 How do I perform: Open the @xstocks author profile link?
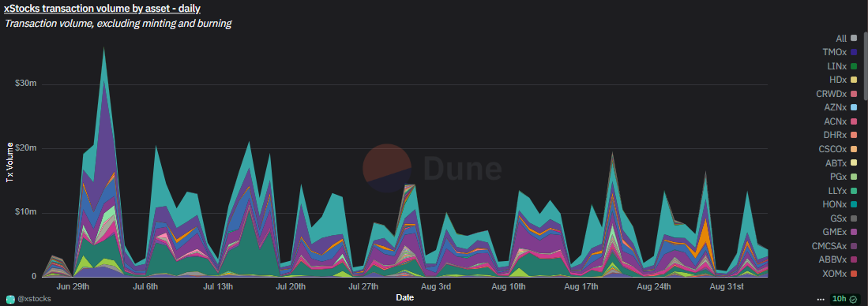(x=34, y=299)
